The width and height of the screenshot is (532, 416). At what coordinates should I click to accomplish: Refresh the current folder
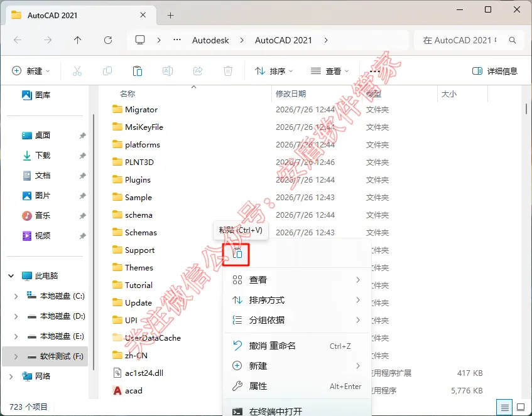108,40
